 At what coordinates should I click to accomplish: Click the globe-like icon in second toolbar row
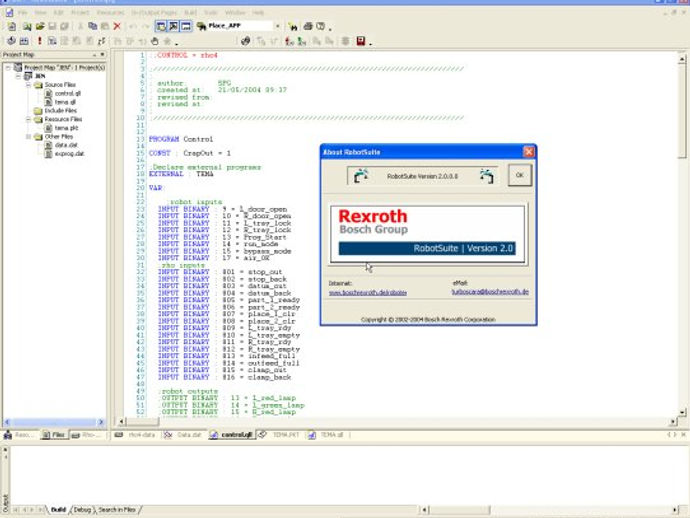coord(246,41)
